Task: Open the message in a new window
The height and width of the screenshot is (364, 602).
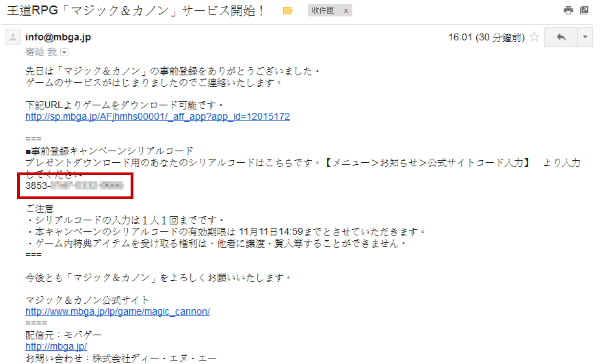Action: click(584, 10)
